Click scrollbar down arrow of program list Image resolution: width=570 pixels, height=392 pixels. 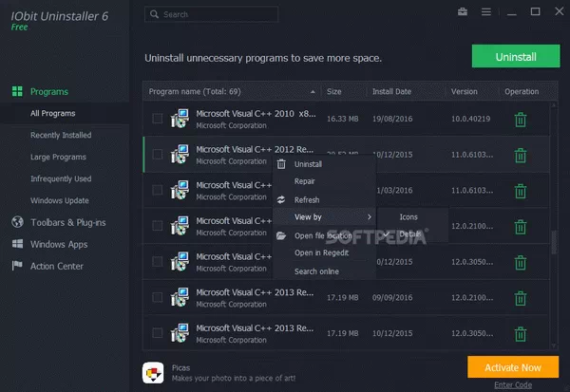pyautogui.click(x=554, y=345)
